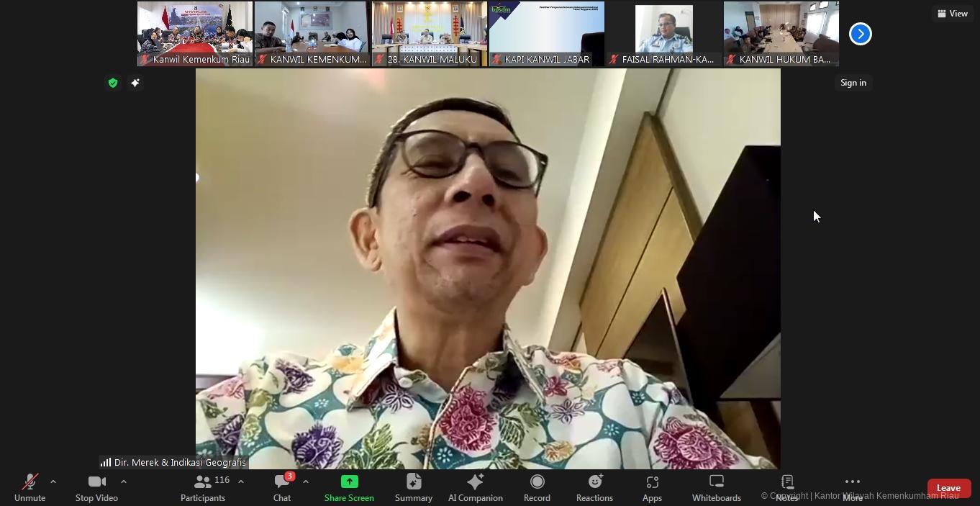Viewport: 980px width, 506px height.
Task: Click the Sign in button
Action: click(x=853, y=83)
